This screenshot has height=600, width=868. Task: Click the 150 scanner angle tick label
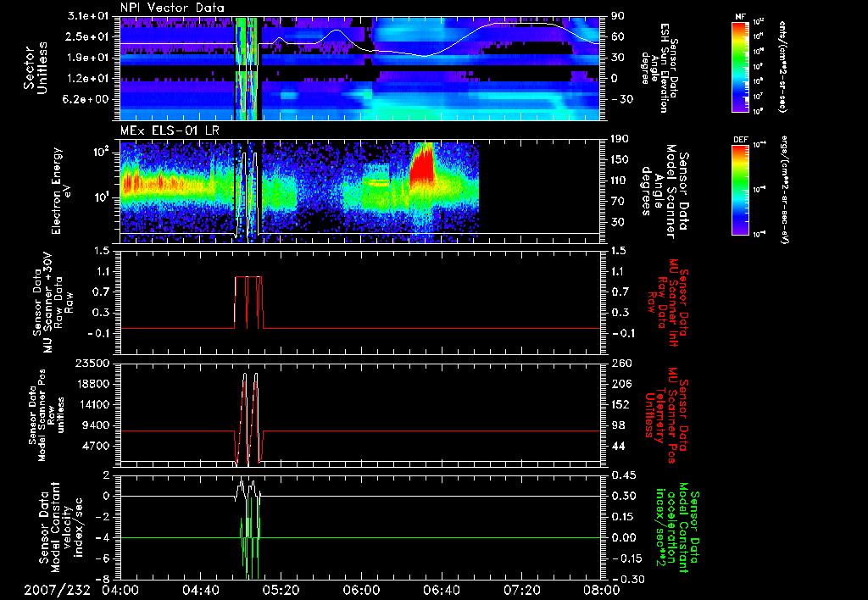(620, 160)
